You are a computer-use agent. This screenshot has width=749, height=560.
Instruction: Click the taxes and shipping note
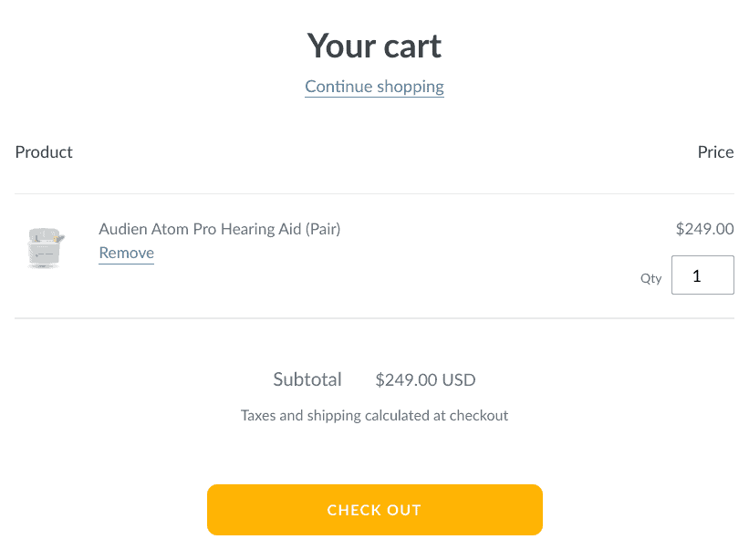point(374,415)
